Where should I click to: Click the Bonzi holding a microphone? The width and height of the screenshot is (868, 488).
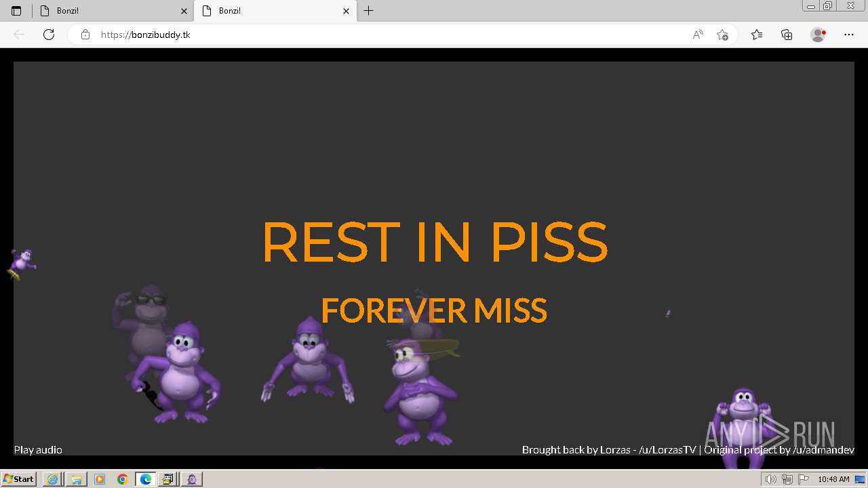tap(178, 373)
